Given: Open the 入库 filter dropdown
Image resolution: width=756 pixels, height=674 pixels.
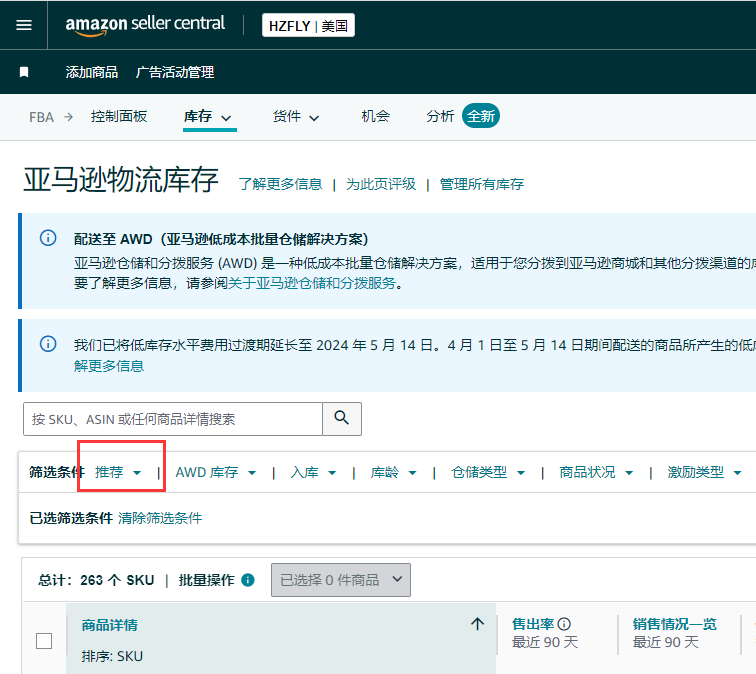Looking at the screenshot, I should pos(313,472).
